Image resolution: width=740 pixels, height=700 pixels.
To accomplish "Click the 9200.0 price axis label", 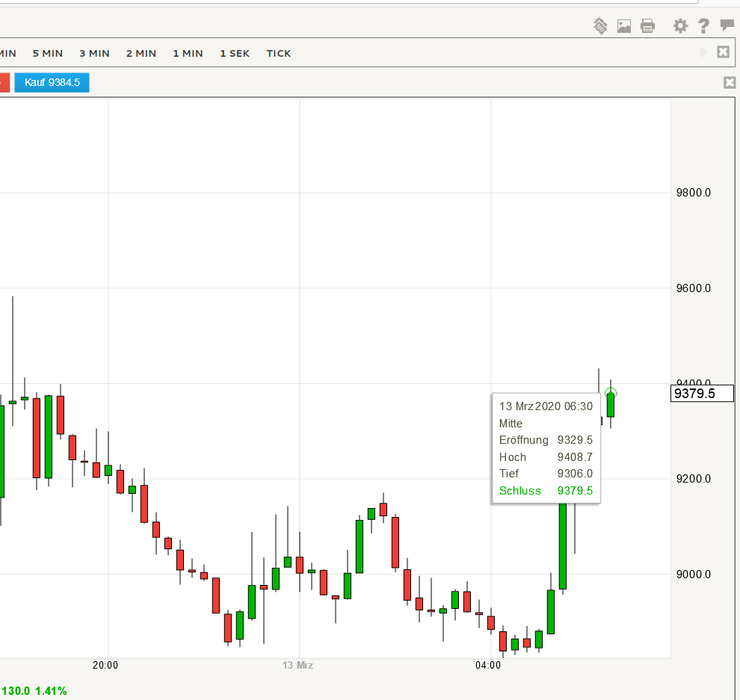I will click(693, 479).
